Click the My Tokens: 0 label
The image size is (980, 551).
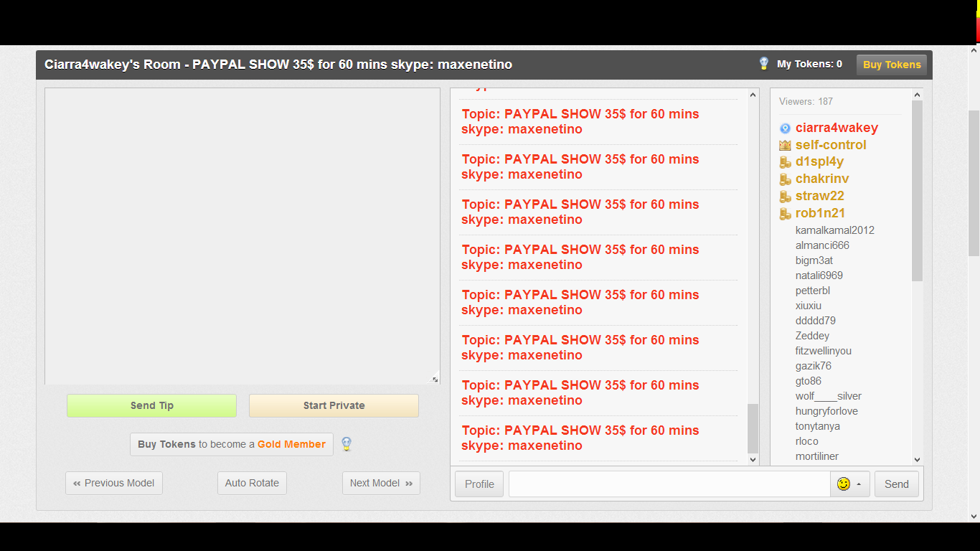pyautogui.click(x=809, y=64)
